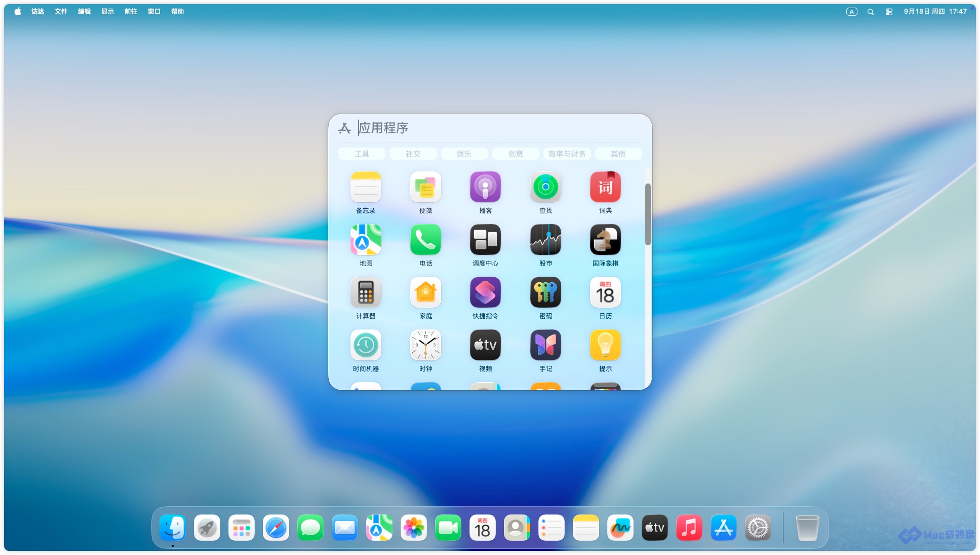Open the 查找 Find My app
This screenshot has width=980, height=555.
545,187
